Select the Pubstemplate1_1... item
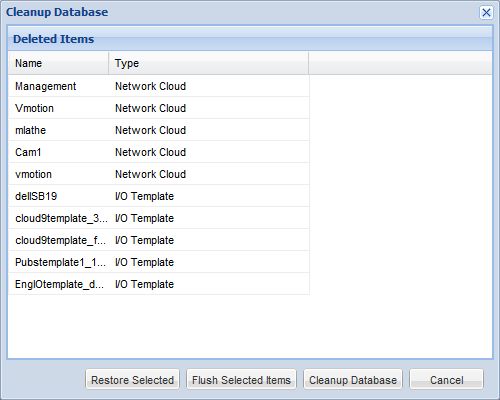The image size is (500, 400). coord(159,262)
